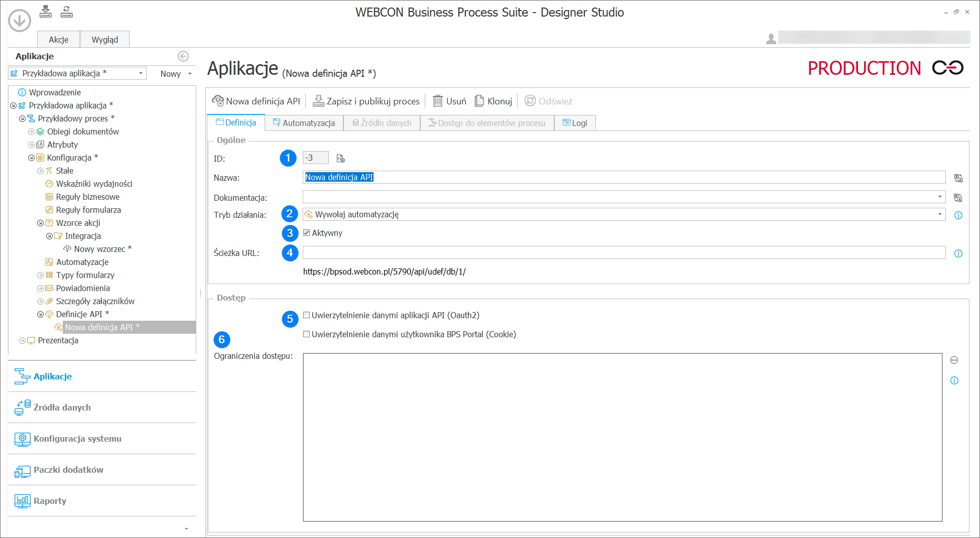The image size is (980, 538).
Task: Enable Uwierzytelnienie danymi aplikacji API (Oauth2)
Action: (306, 315)
